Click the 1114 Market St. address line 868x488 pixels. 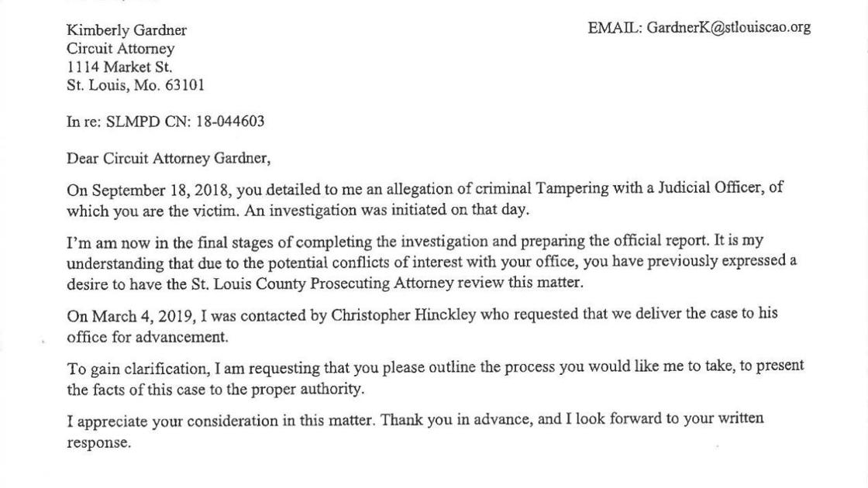pyautogui.click(x=119, y=67)
